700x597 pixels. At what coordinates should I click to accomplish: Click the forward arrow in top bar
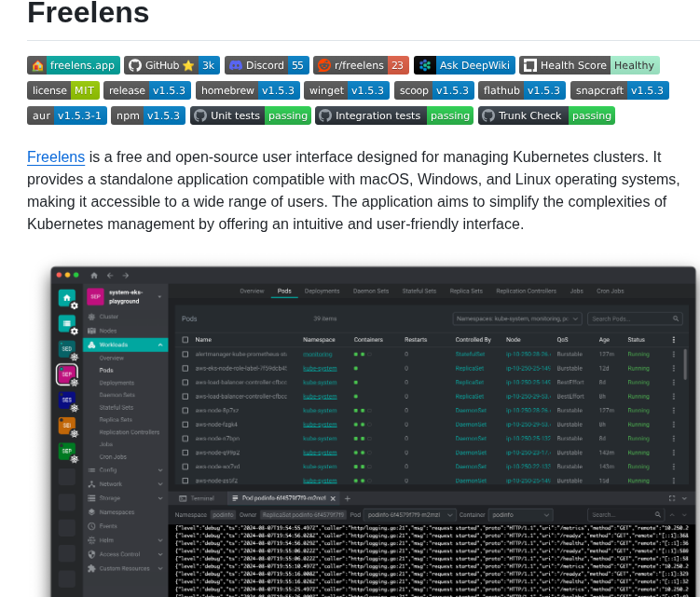pos(126,276)
